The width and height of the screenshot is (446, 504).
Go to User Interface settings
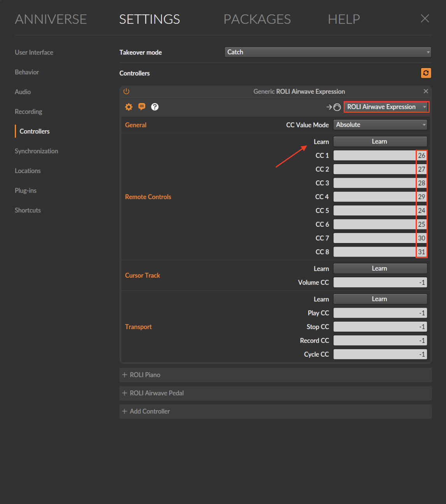(x=34, y=52)
